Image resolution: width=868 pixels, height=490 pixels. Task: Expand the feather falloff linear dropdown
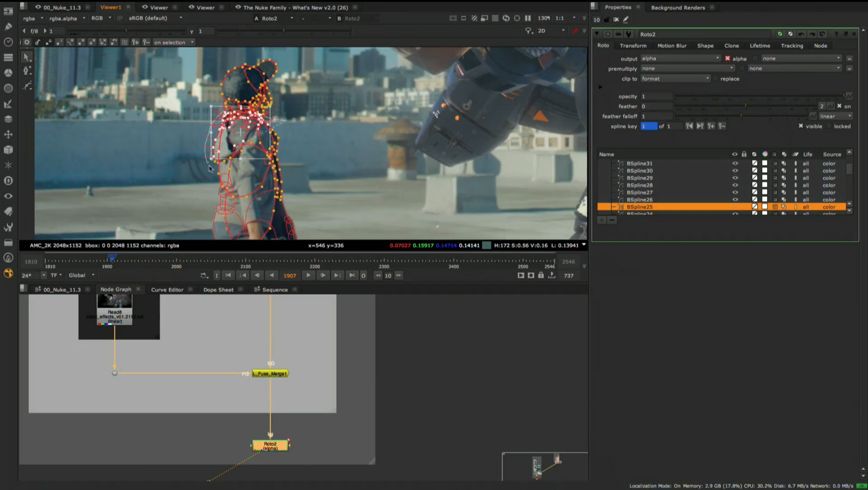[835, 116]
